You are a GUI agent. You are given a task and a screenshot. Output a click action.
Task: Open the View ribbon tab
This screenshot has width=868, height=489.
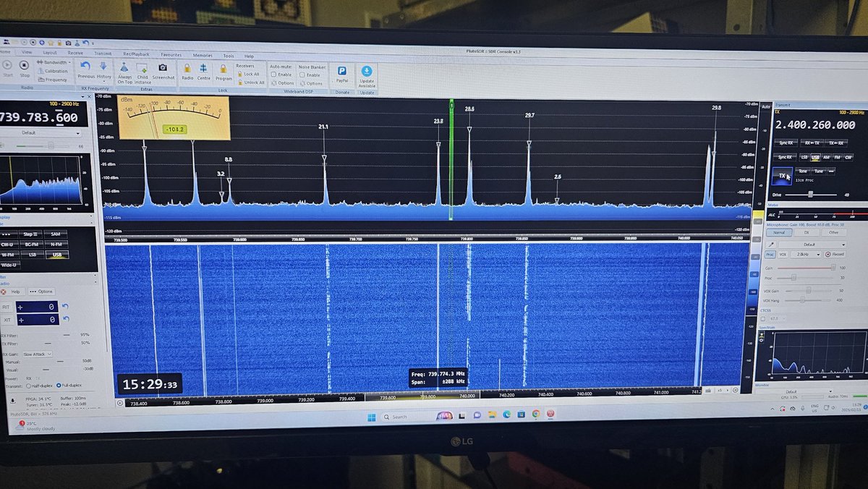pos(27,53)
